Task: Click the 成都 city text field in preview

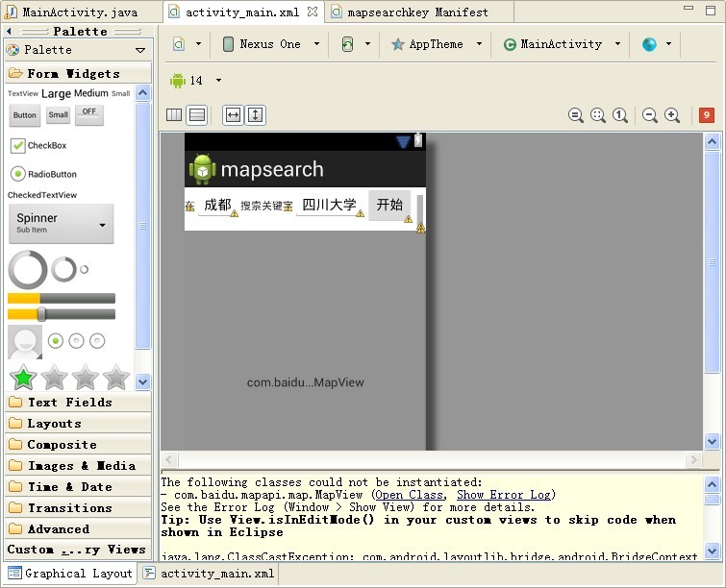Action: click(217, 205)
